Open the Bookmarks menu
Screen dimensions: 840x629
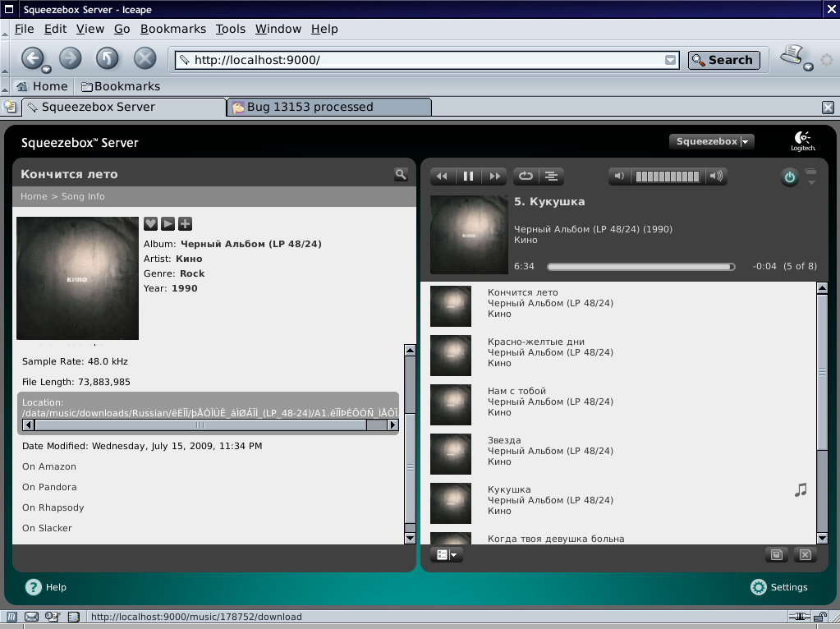tap(172, 29)
